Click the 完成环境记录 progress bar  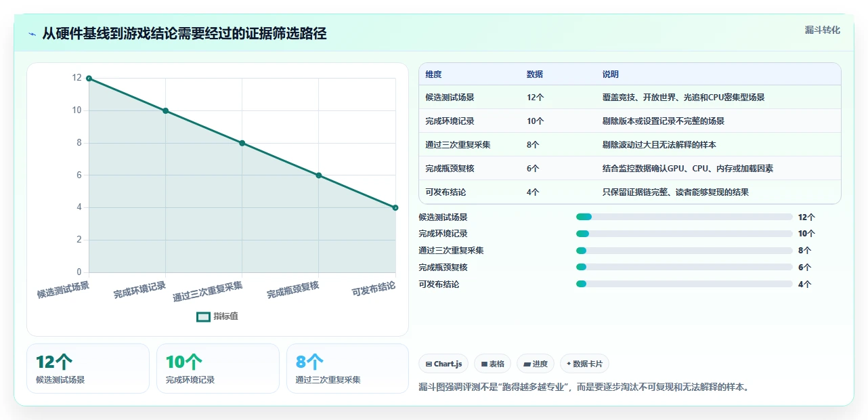pos(684,234)
